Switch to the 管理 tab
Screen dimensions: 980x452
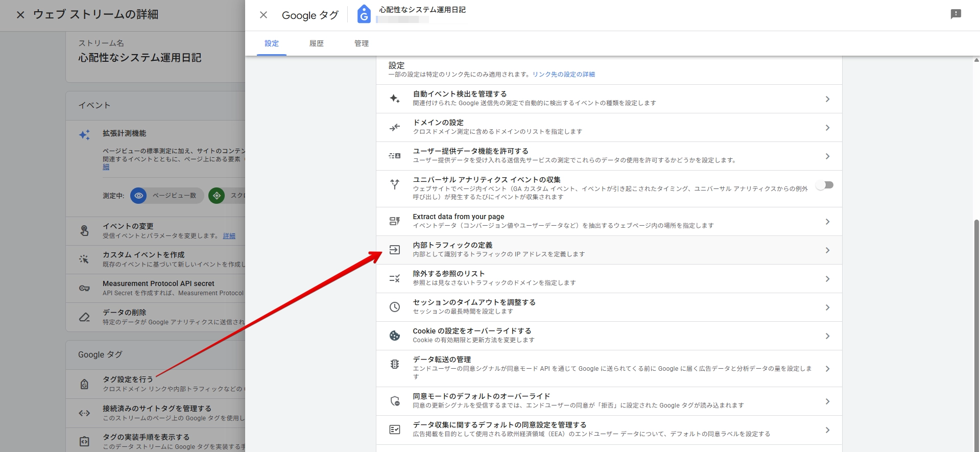click(x=362, y=43)
